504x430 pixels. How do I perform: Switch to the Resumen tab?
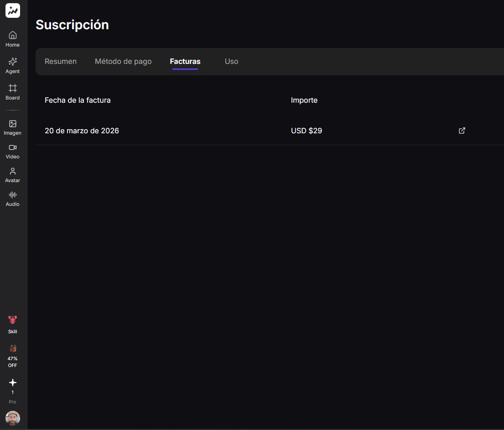60,62
